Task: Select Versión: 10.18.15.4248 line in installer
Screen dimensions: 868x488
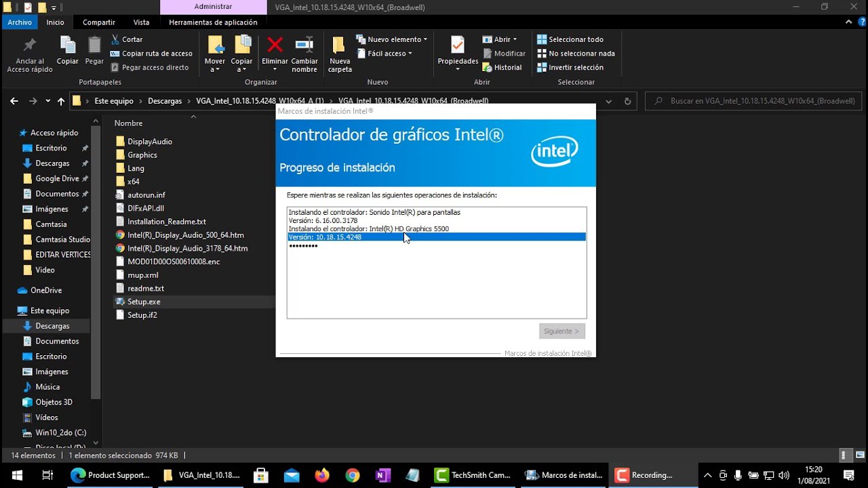Action: point(436,237)
